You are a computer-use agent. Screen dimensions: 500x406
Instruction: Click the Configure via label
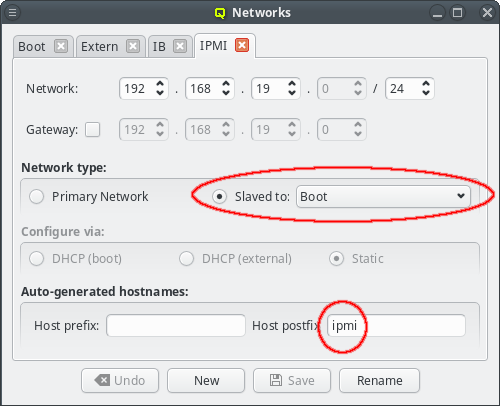pyautogui.click(x=63, y=231)
